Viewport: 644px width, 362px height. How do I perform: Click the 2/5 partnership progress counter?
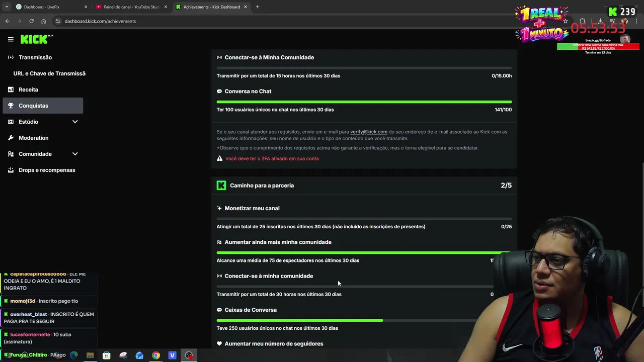pyautogui.click(x=506, y=186)
